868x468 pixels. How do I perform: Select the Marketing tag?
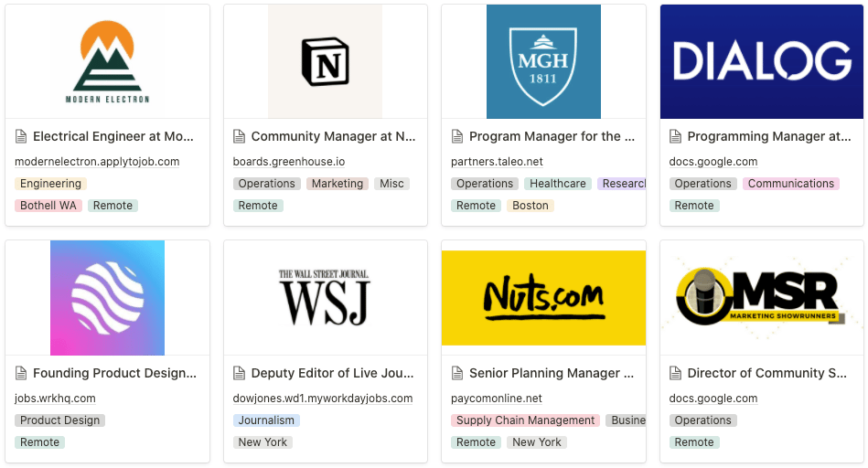pyautogui.click(x=338, y=184)
